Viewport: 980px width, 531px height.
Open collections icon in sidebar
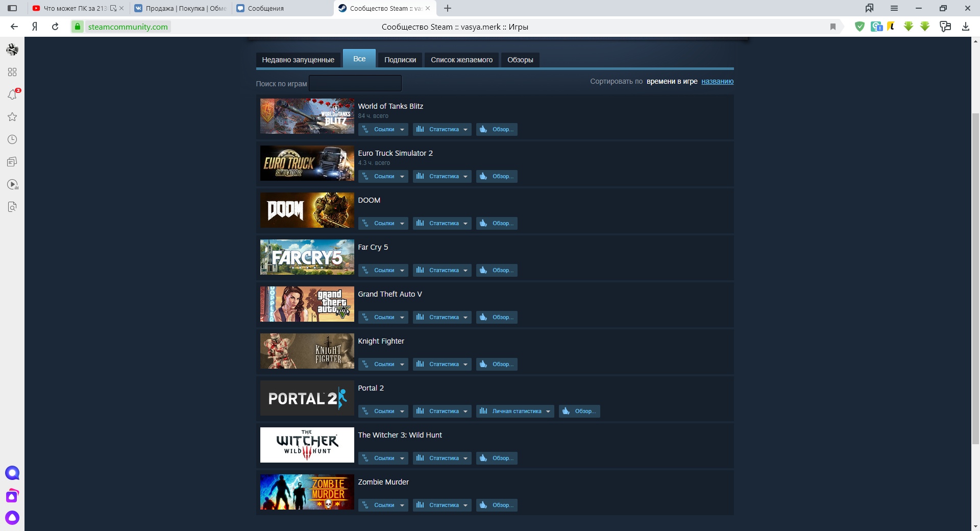click(12, 162)
